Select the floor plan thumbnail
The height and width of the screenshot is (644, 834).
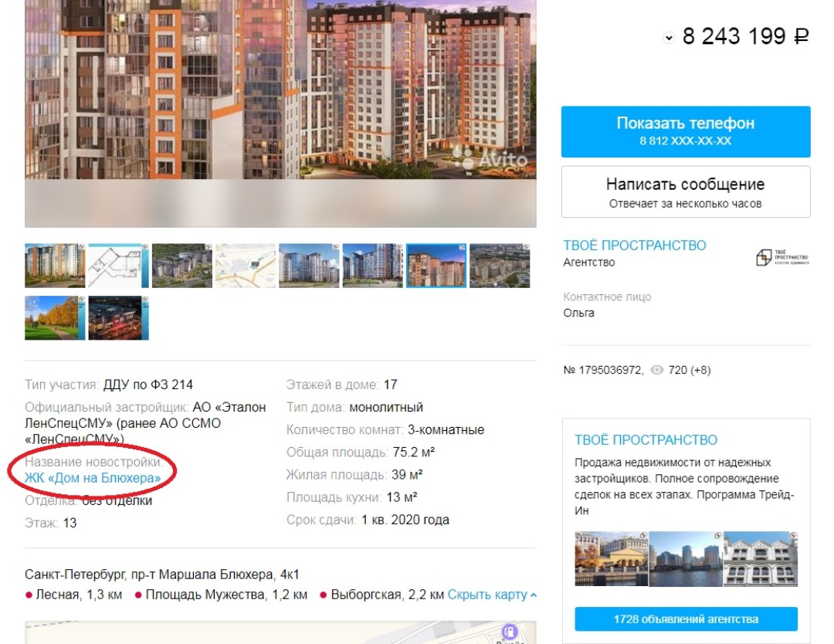118,266
